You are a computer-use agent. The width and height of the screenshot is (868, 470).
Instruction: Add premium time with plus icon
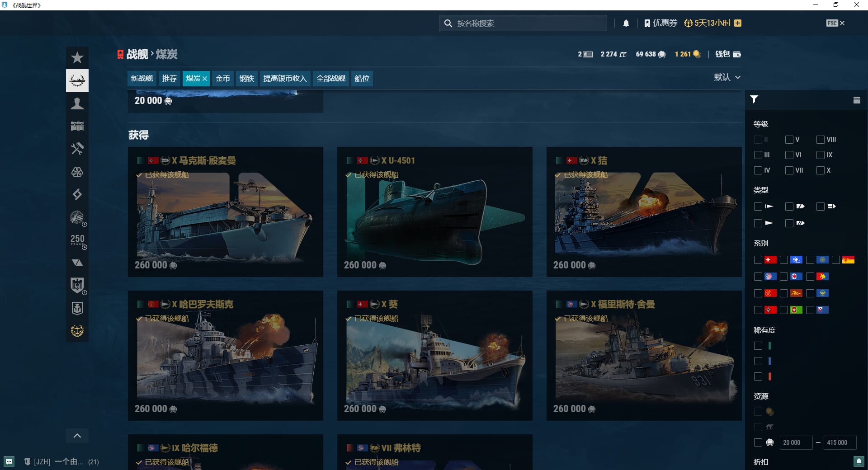tap(738, 23)
